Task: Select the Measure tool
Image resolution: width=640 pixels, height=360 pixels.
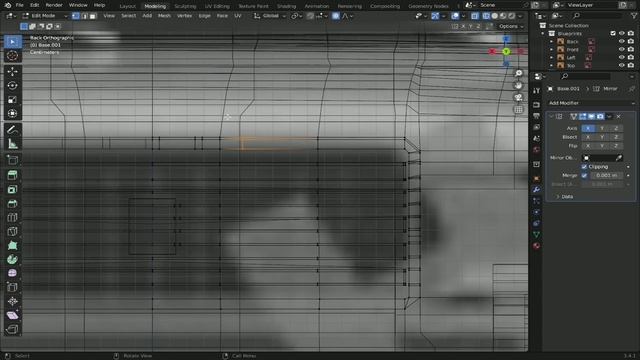Action: (x=13, y=143)
